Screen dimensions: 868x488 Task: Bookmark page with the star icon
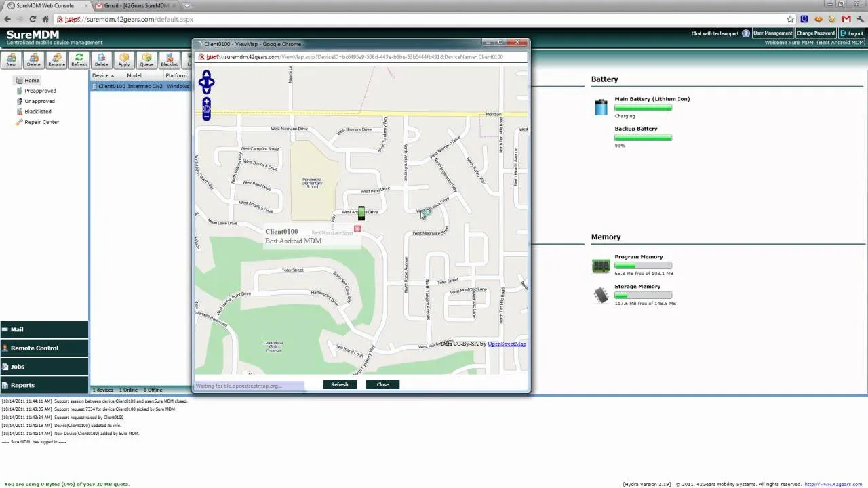791,19
